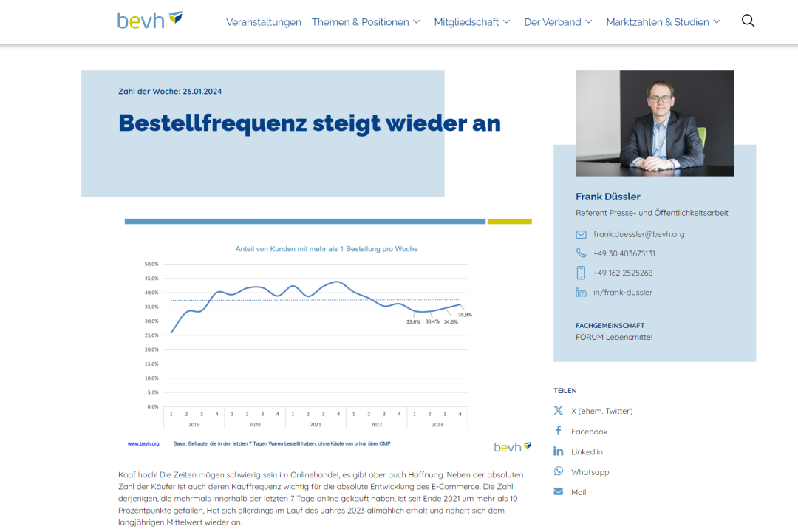Click the mobile number +49 162 2525268
Screen dimensions: 798x532
(x=623, y=273)
